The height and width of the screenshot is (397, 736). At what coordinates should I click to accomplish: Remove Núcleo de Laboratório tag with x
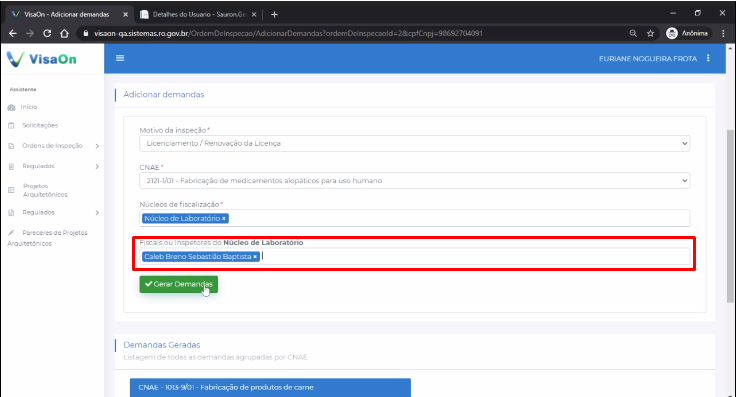pyautogui.click(x=224, y=219)
